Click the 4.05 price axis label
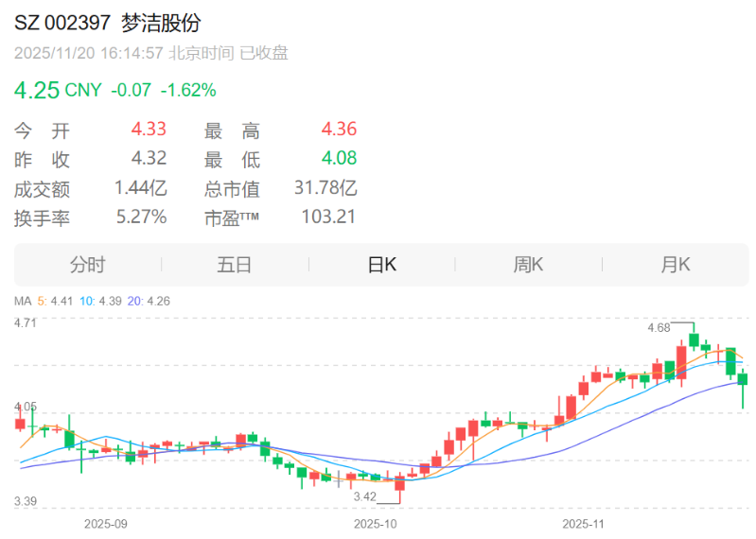756x539 pixels. [x=25, y=407]
